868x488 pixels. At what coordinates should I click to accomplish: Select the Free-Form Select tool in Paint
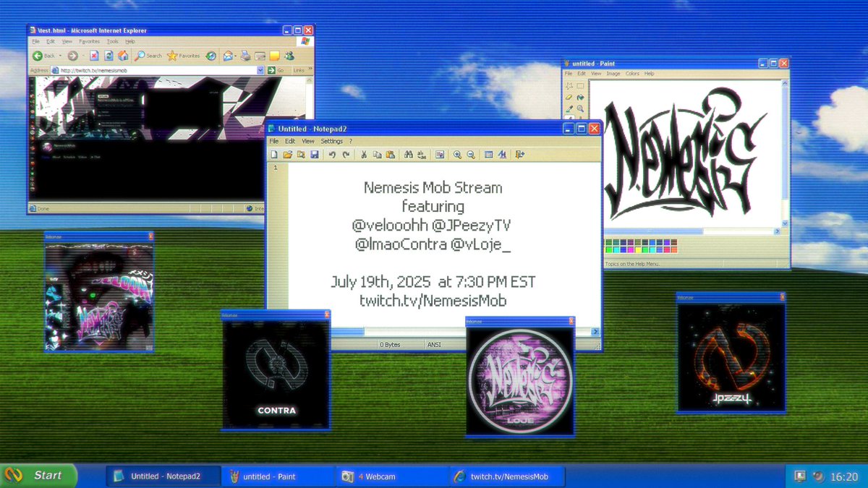coord(569,86)
